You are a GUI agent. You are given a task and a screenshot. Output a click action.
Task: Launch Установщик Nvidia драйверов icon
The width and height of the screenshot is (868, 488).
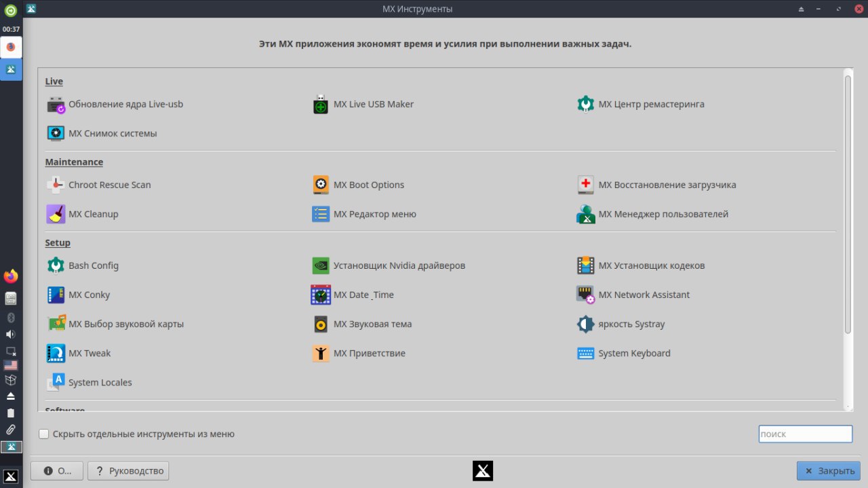click(321, 266)
